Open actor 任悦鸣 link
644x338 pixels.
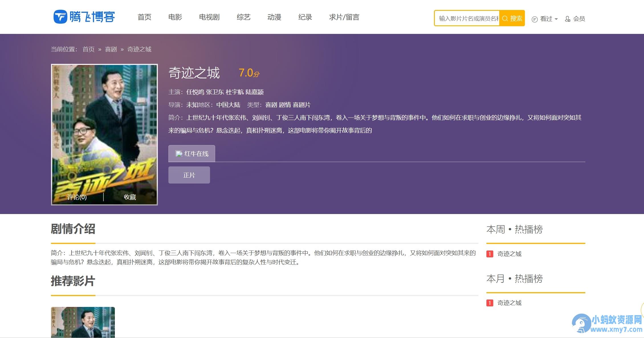(195, 92)
